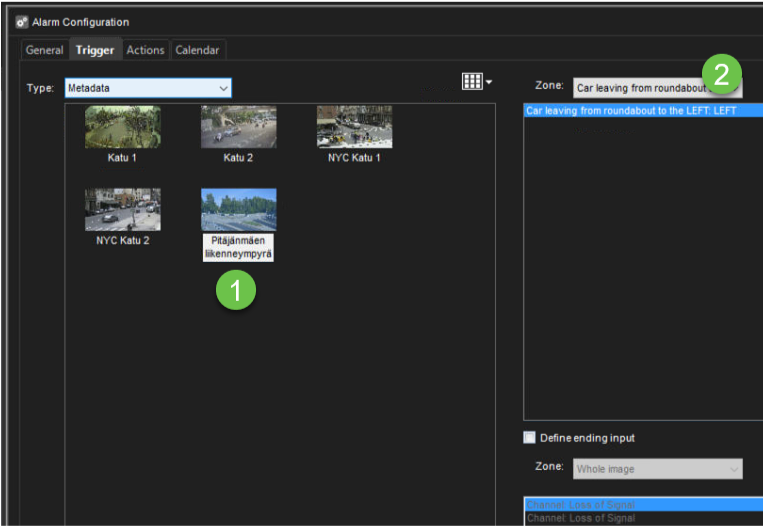Go to the Calendar tab

[x=197, y=50]
